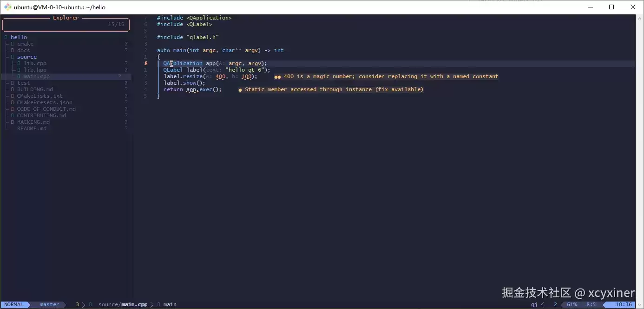Click the file icon beside CMakePresets.json
The height and width of the screenshot is (309, 644).
pos(13,102)
